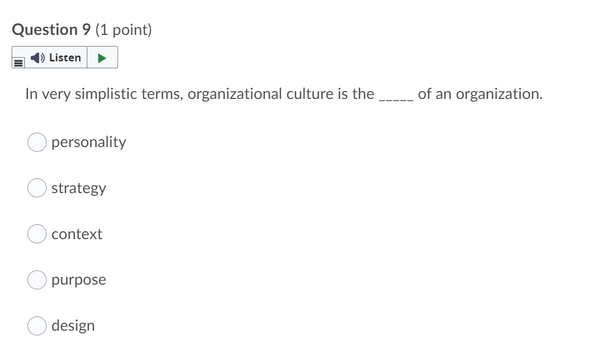Click the personality option label text
The height and width of the screenshot is (364, 596).
(88, 142)
